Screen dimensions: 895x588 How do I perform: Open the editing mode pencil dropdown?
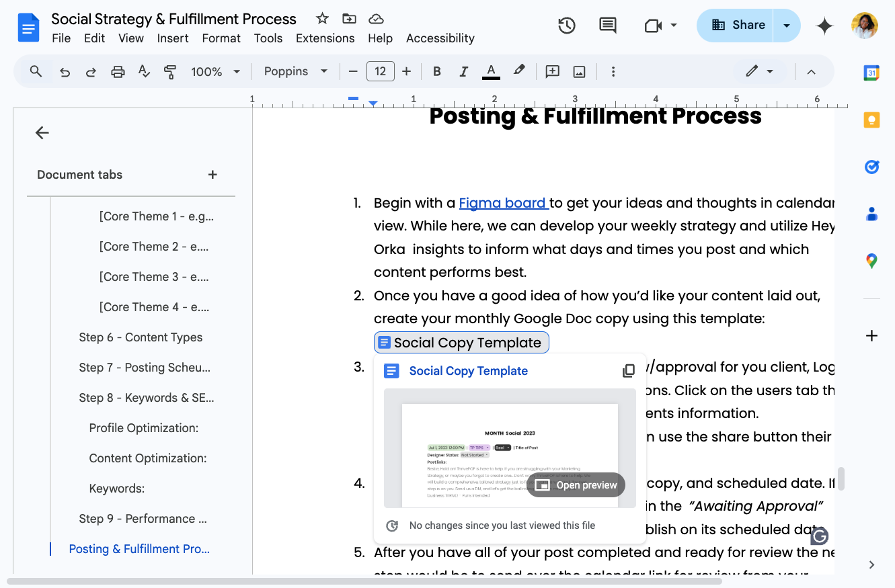[x=759, y=71]
